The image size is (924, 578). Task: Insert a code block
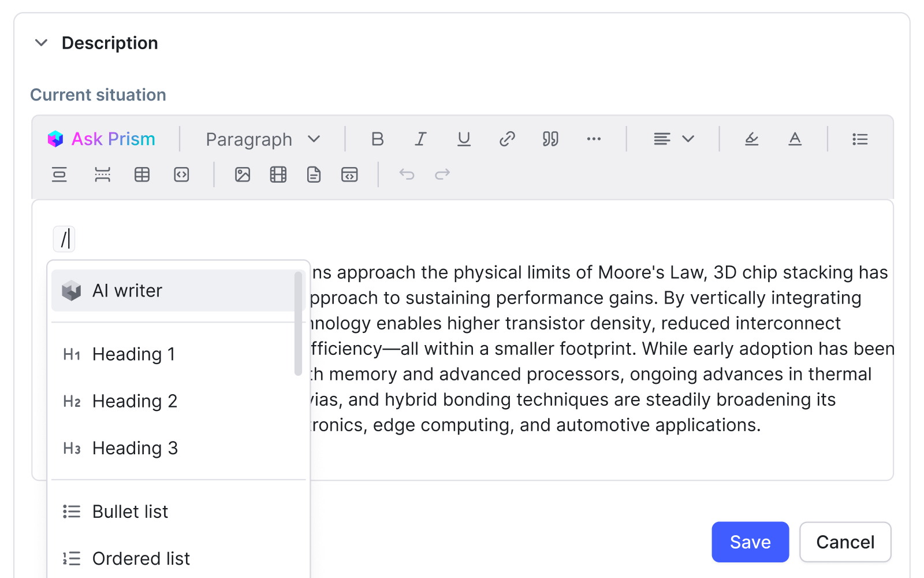[181, 175]
